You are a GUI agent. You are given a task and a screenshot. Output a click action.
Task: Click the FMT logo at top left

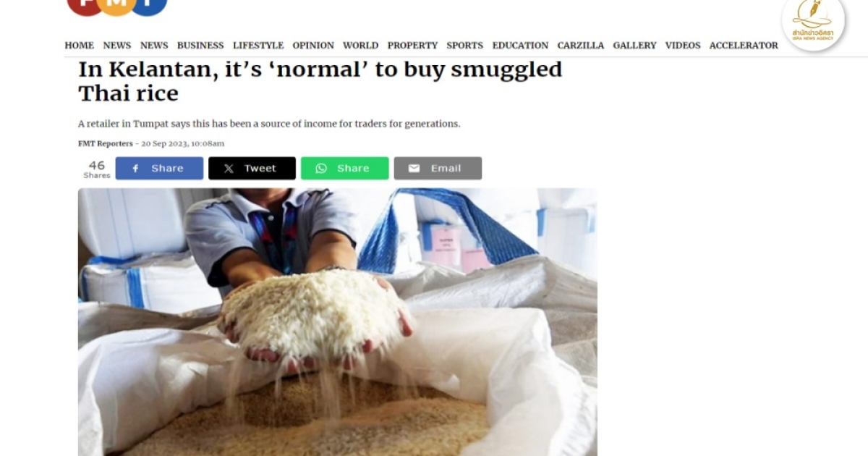[x=117, y=7]
